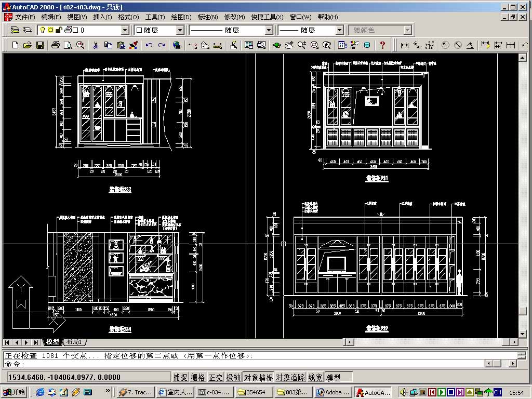The image size is (532, 399).
Task: Open the 视图(V) menu
Action: 77,17
